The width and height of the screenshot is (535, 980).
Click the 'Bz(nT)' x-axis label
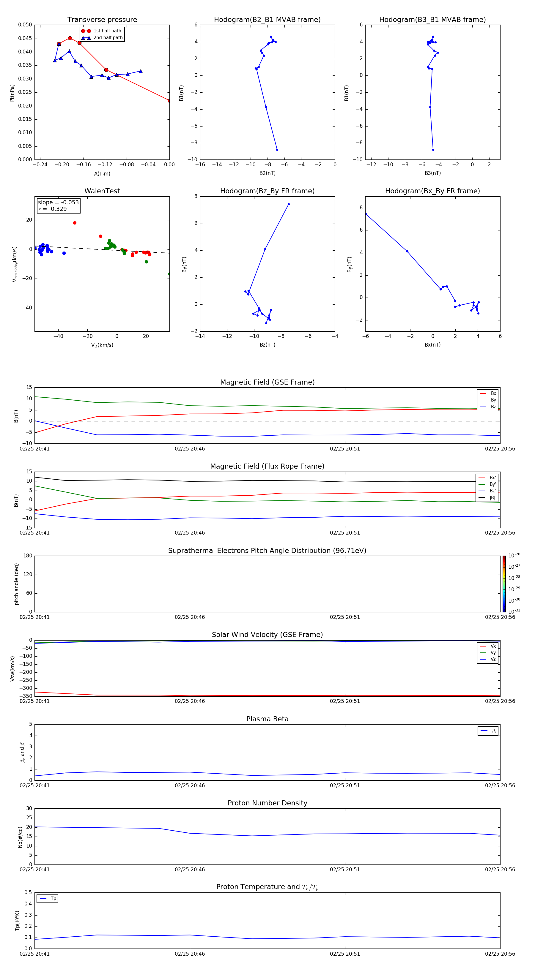267,345
